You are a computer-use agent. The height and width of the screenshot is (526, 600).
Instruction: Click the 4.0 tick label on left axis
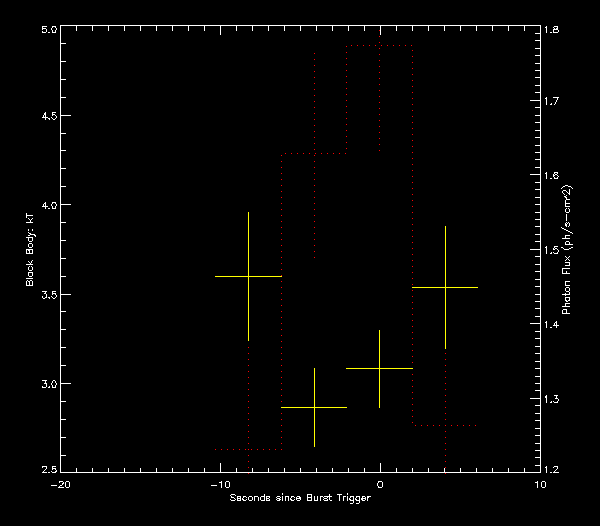pos(45,206)
